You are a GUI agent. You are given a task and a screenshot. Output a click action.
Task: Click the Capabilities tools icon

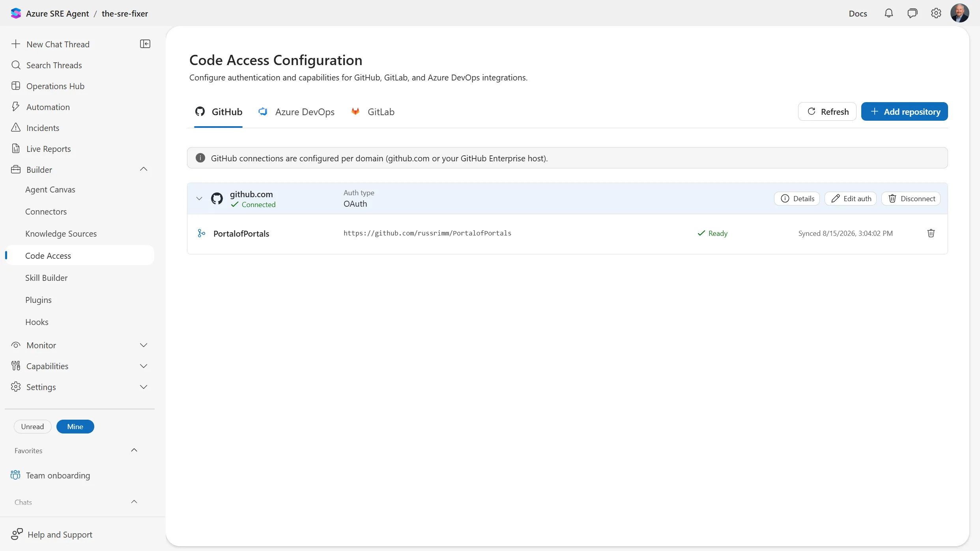pyautogui.click(x=16, y=366)
